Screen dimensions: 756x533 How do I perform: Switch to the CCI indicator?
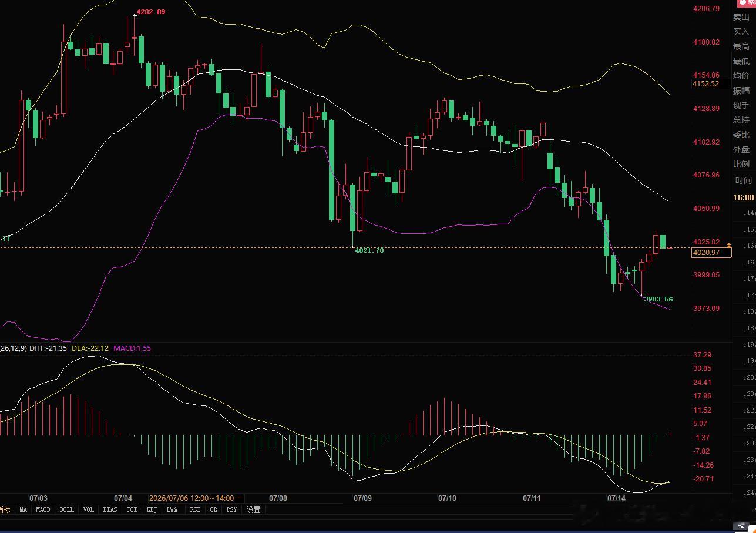[x=132, y=509]
